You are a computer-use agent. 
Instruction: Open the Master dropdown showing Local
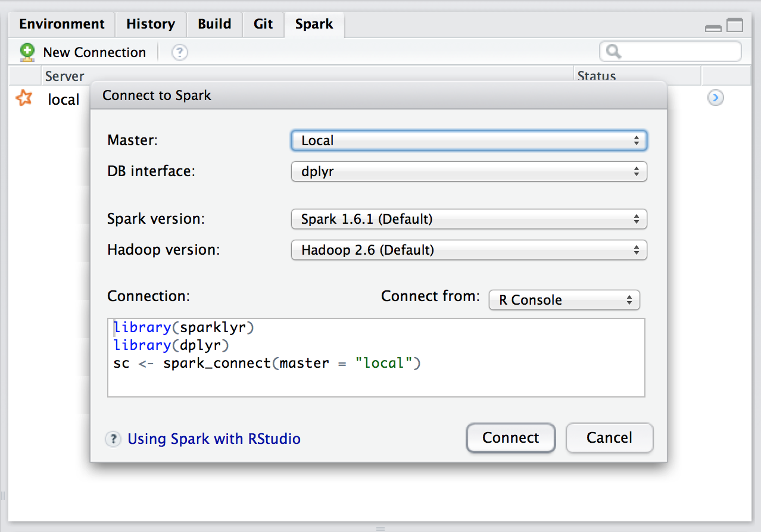point(469,141)
